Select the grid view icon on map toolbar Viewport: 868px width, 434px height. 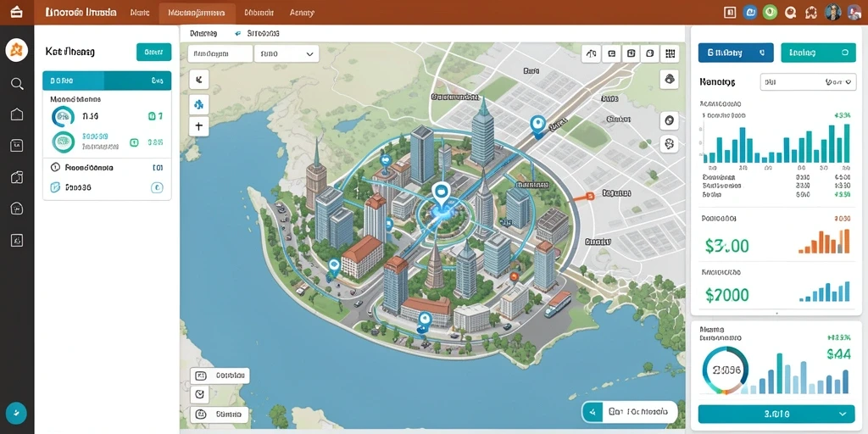coord(670,53)
